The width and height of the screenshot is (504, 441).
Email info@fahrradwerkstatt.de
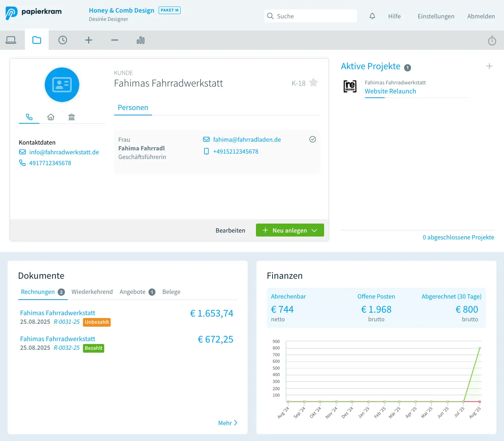pyautogui.click(x=64, y=152)
